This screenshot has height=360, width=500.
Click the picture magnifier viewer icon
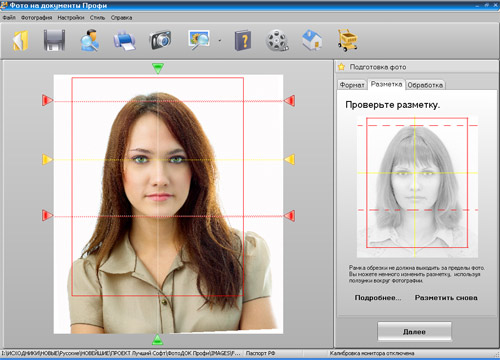pos(199,40)
